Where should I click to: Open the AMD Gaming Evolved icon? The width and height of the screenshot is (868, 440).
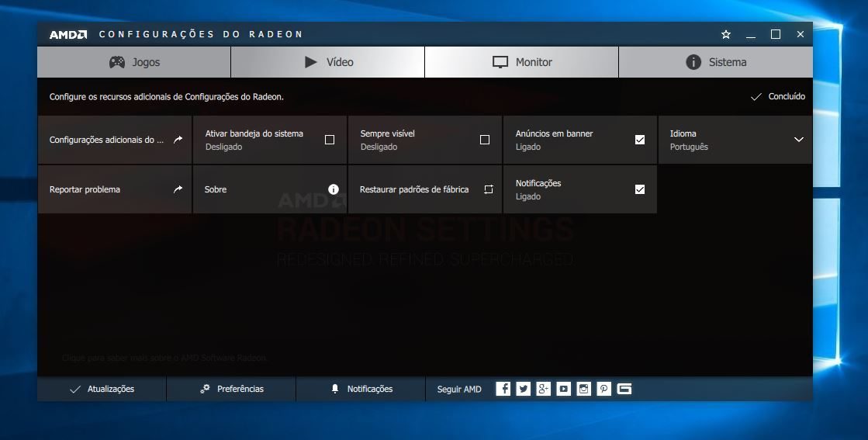(x=624, y=389)
